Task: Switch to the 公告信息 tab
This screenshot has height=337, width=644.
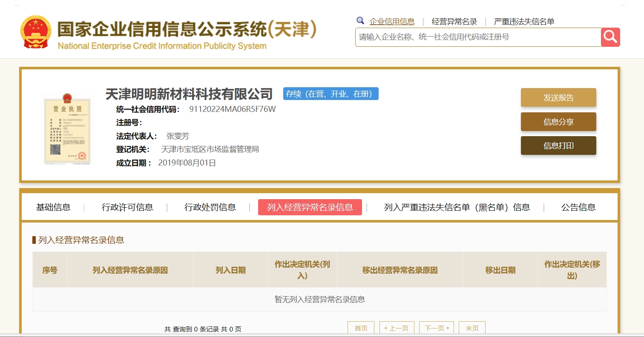Action: click(x=578, y=207)
